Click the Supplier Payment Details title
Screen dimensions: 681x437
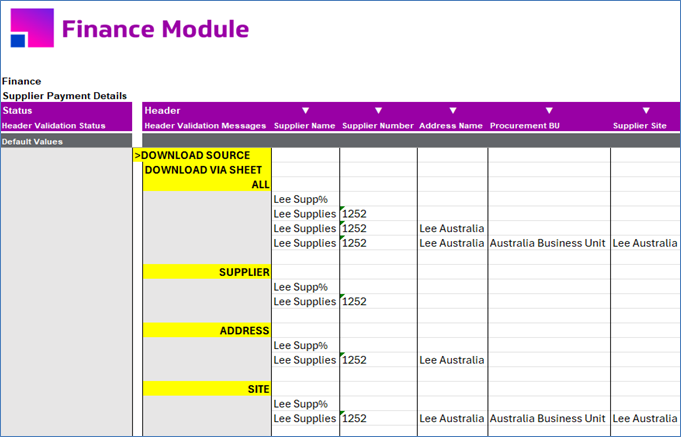65,96
